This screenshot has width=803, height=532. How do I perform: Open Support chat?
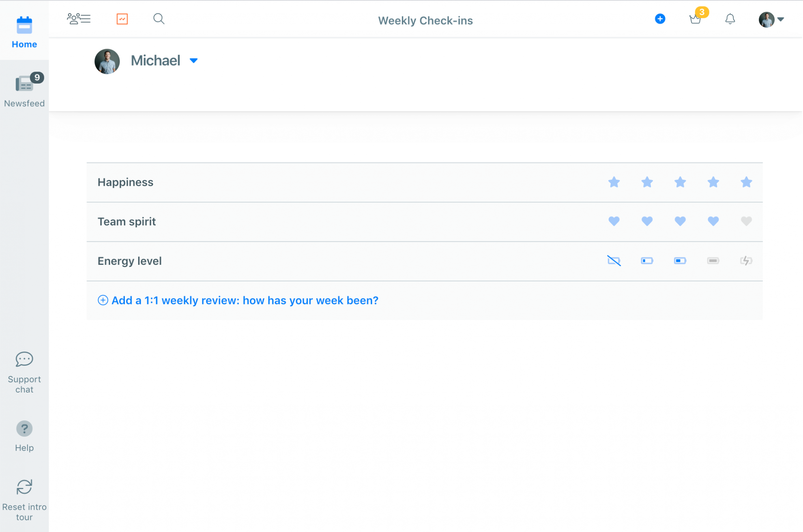coord(24,372)
